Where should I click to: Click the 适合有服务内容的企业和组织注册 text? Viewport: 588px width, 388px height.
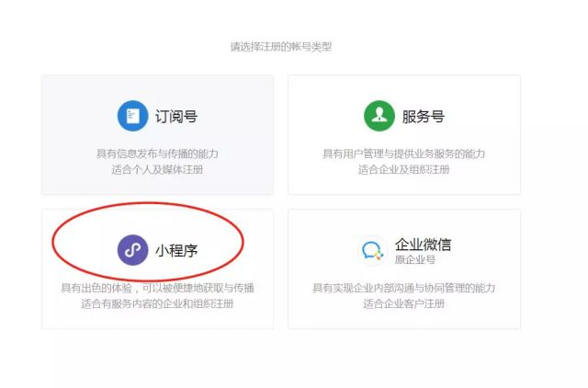pos(157,303)
